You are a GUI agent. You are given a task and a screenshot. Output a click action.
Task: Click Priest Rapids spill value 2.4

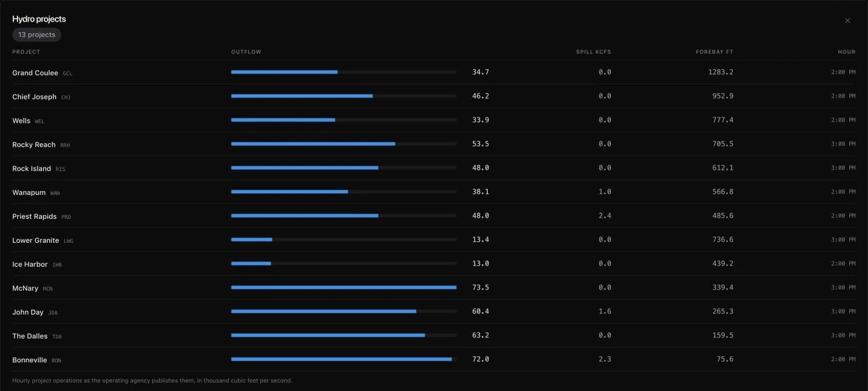click(x=605, y=216)
